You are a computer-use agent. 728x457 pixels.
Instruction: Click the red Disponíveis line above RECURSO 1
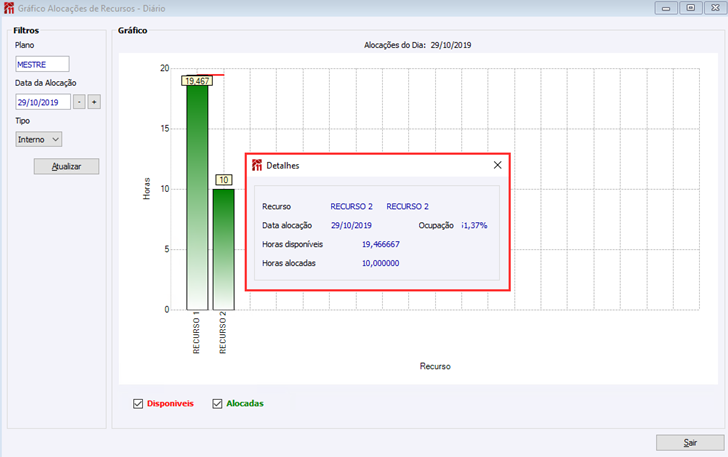click(210, 75)
